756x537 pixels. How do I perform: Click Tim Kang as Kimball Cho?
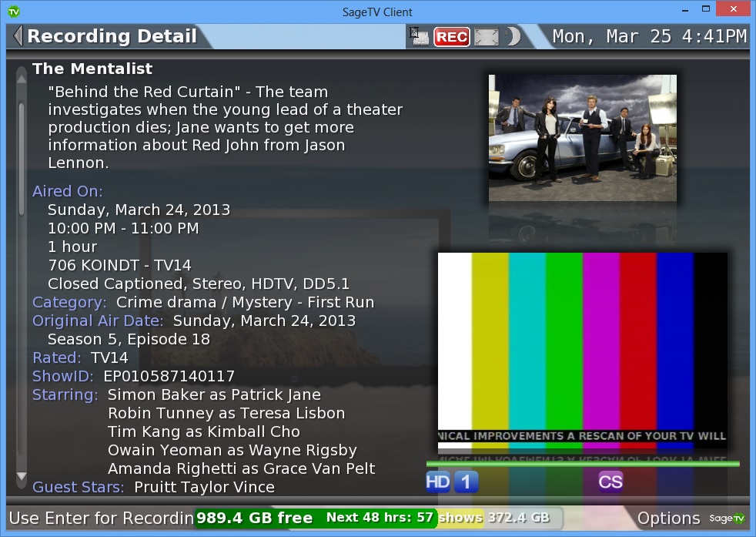click(x=203, y=431)
